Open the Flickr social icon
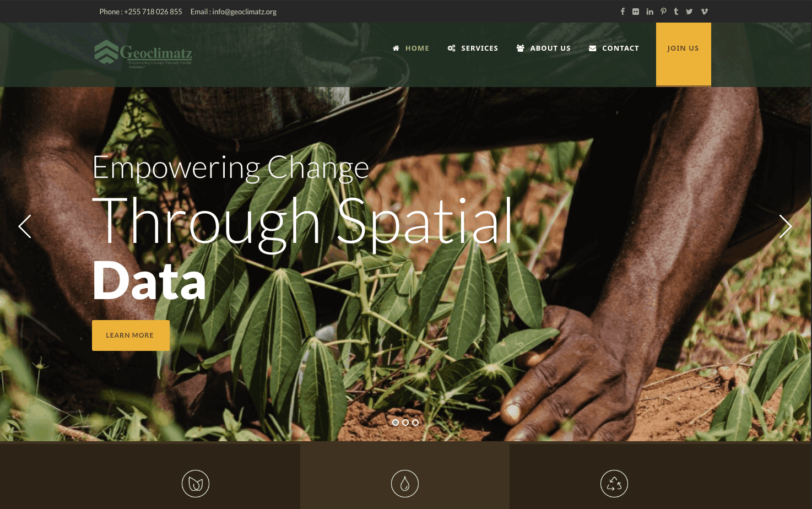812x509 pixels. [x=636, y=12]
